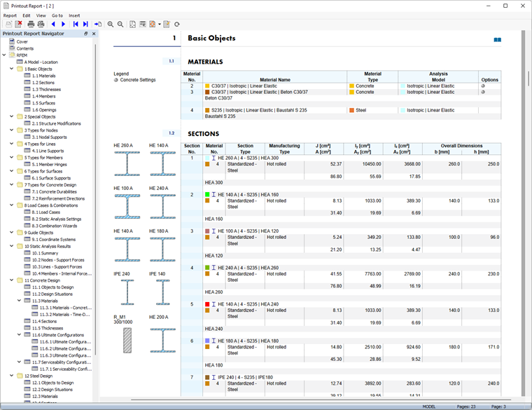Click the blue book icon beside Basic Objects
Screen dimensions: 532x410
[498, 40]
